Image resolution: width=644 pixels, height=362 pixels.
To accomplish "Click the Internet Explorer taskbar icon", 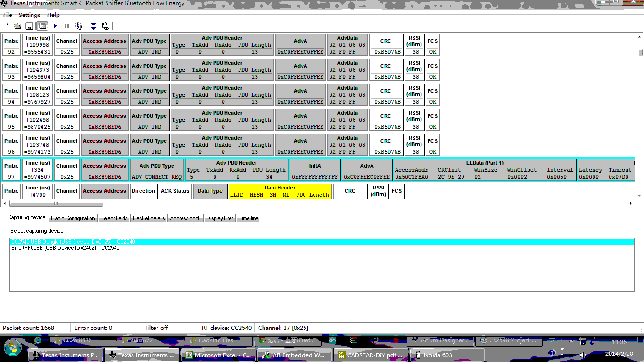I will click(x=38, y=340).
